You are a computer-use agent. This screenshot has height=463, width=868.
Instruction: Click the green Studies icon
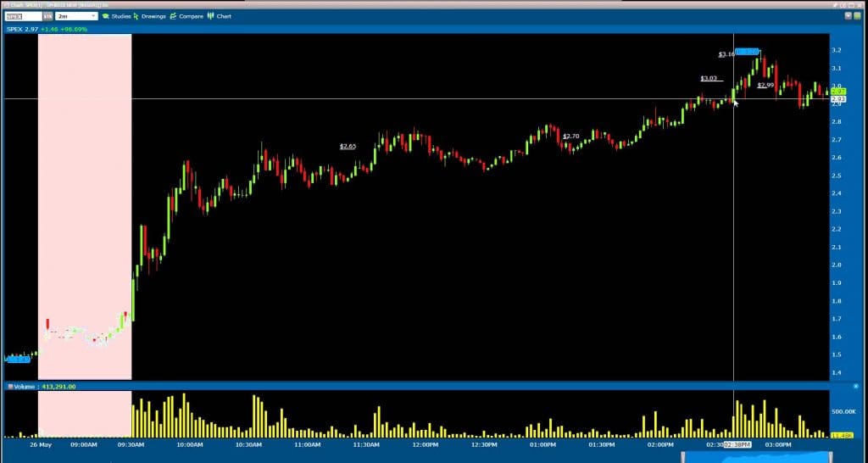pos(104,16)
